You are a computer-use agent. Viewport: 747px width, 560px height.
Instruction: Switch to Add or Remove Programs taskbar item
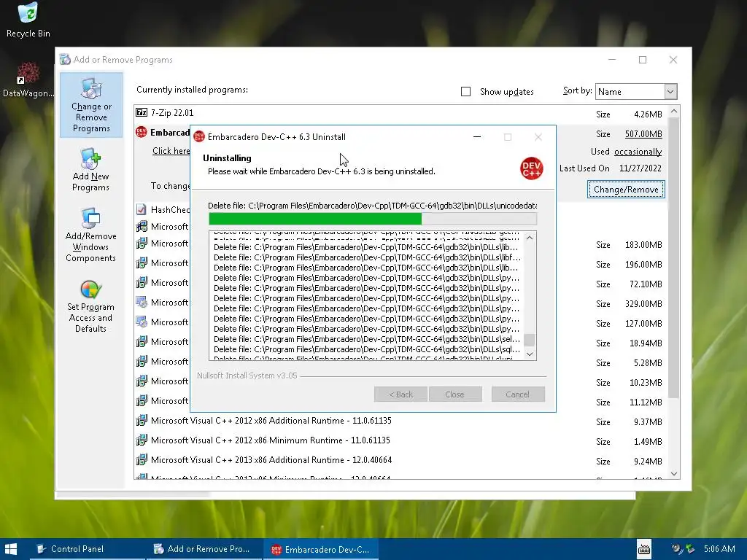pyautogui.click(x=203, y=549)
